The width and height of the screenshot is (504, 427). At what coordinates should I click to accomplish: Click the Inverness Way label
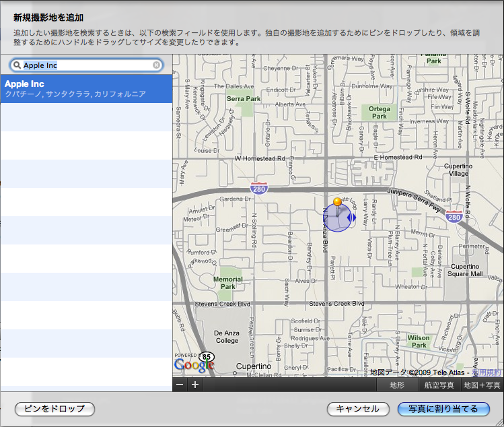[x=429, y=121]
